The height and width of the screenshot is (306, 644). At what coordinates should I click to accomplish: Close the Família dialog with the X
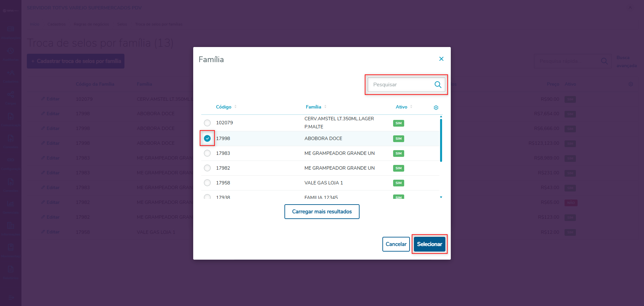tap(441, 59)
